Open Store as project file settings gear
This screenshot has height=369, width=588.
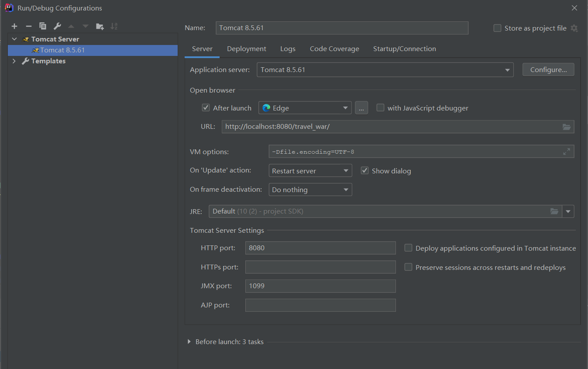coord(574,28)
